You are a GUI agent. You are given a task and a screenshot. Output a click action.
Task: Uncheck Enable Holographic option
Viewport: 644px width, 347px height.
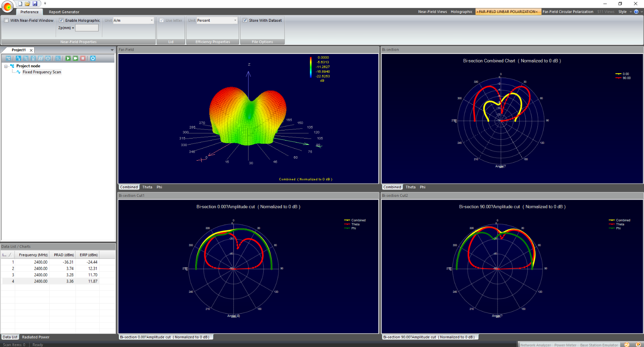61,21
